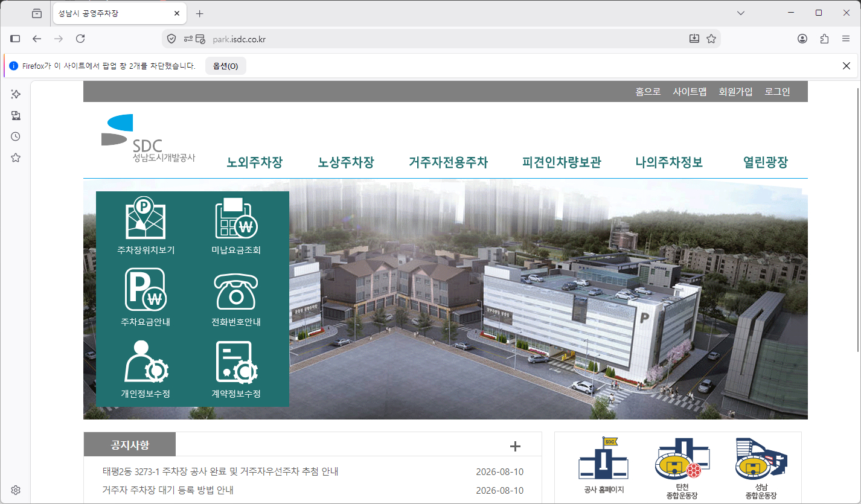Open the 개인정보수정 person gear icon
Viewport: 861px width, 504px height.
pyautogui.click(x=146, y=363)
